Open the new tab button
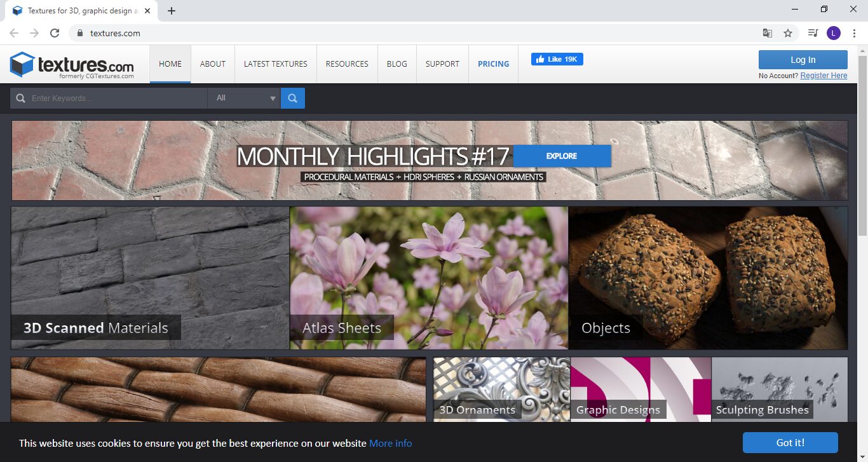Screen dimensions: 868x462 [171, 10]
